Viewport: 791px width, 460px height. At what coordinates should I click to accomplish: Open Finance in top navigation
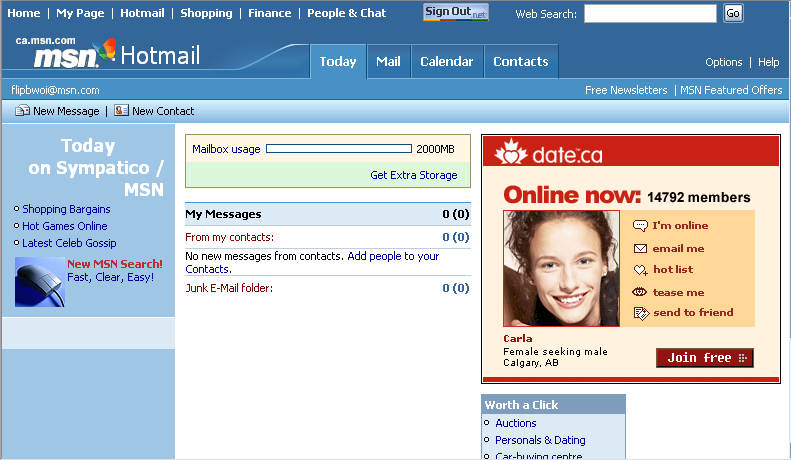(269, 13)
